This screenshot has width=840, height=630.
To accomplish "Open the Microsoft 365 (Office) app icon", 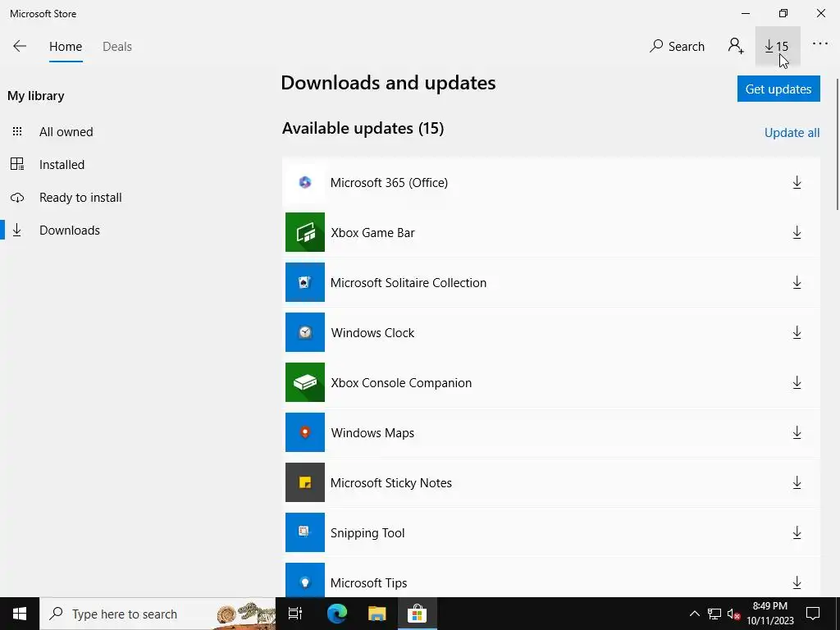I will (x=305, y=183).
